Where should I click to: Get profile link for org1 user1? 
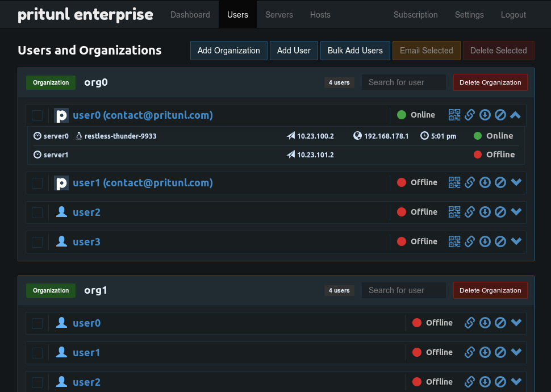coord(470,352)
